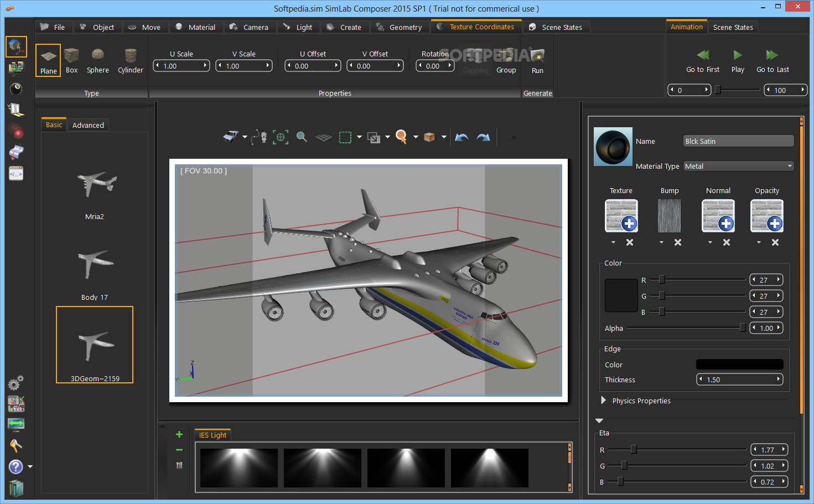Select the Sphere texture coordinate type

[x=97, y=60]
